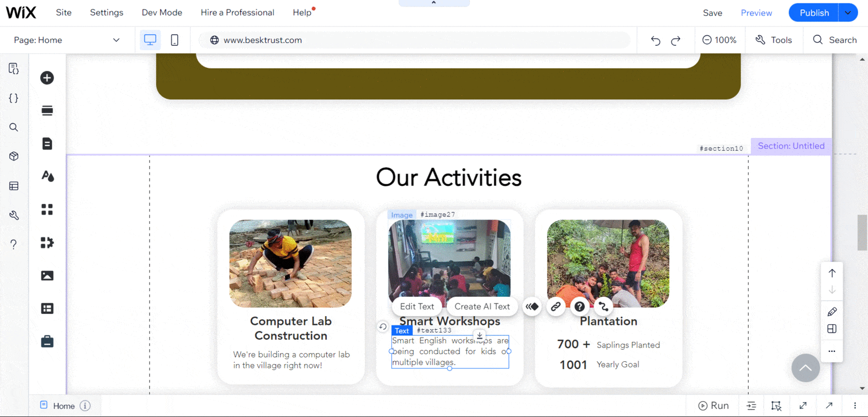Open the Media panel image icon
This screenshot has height=417, width=868.
tap(47, 276)
